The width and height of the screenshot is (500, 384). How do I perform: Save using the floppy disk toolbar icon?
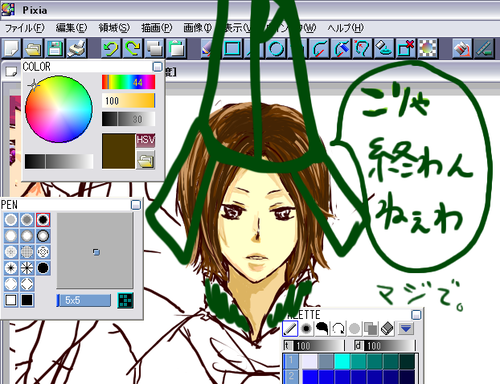[55, 48]
